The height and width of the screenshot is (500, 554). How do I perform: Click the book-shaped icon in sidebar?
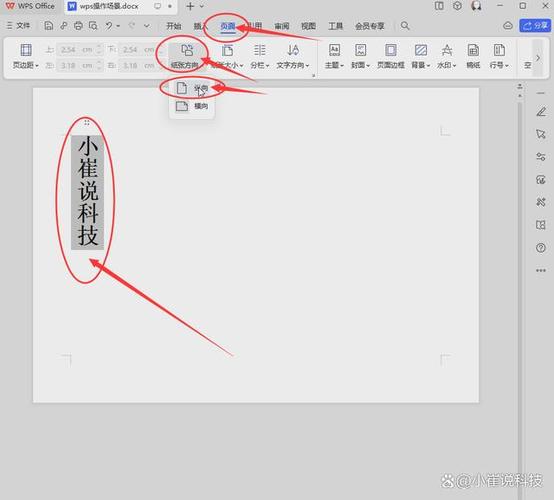[x=541, y=225]
